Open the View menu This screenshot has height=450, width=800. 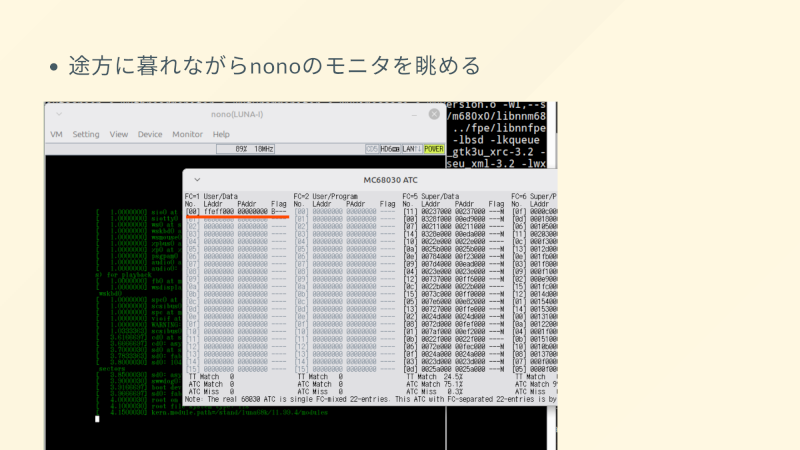(119, 134)
